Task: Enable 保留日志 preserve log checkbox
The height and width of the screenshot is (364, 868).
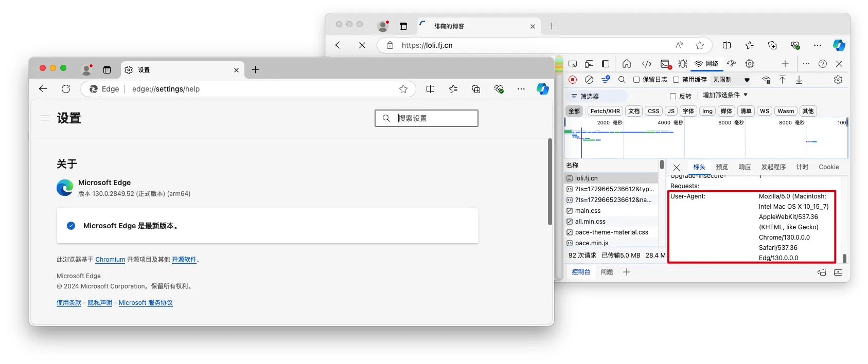Action: (636, 80)
